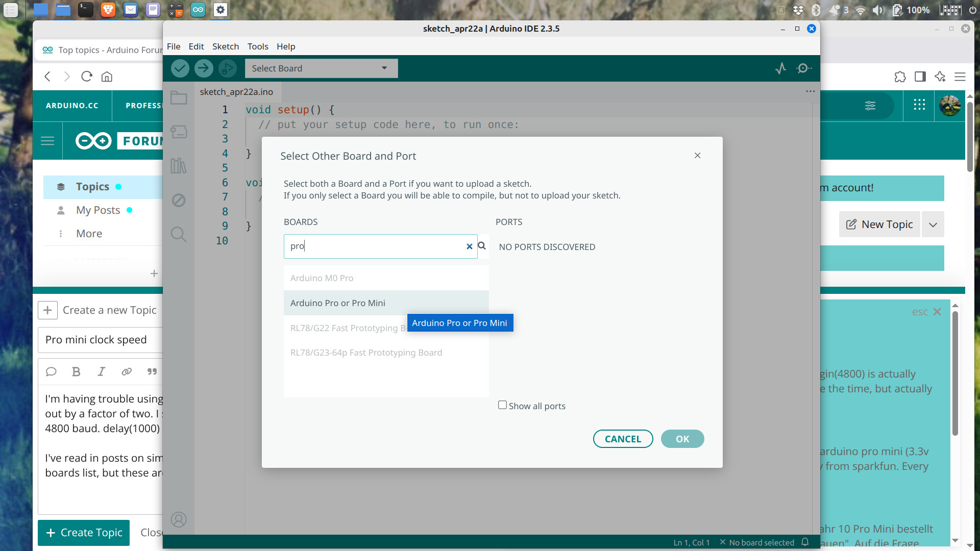
Task: Toggle the browser sidebar panel icon
Action: 920,77
